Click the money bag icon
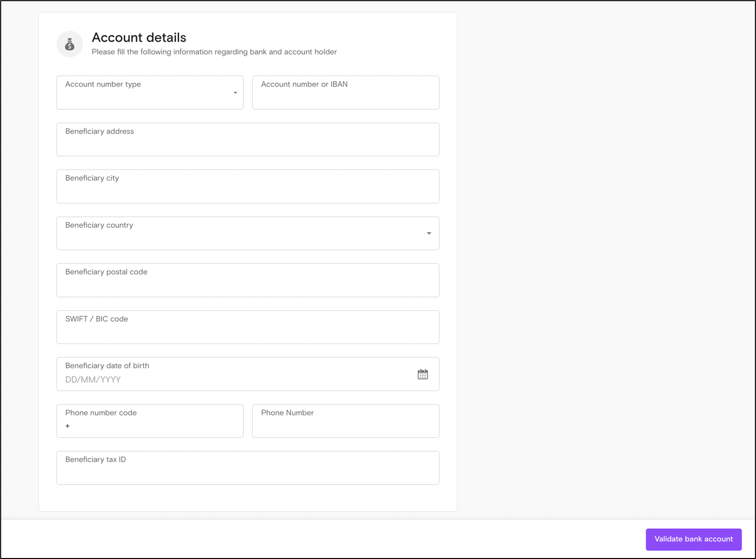The height and width of the screenshot is (559, 756). click(70, 45)
